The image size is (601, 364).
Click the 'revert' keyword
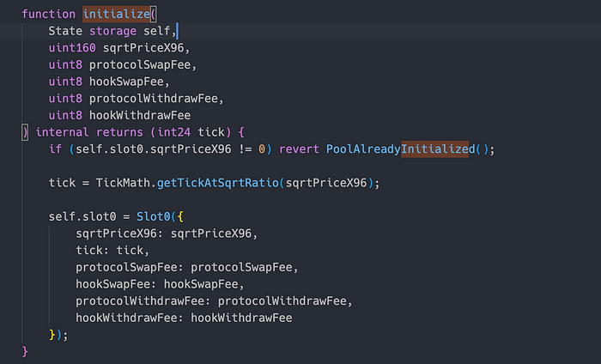pyautogui.click(x=299, y=149)
